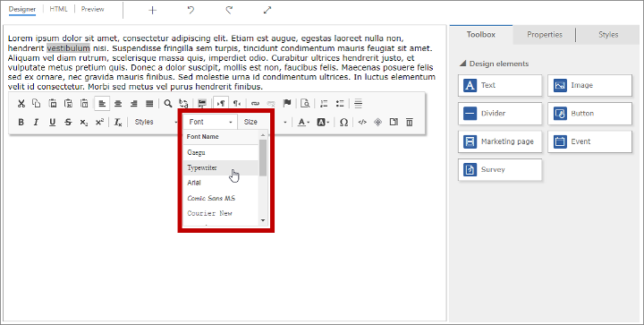Screen dimensions: 644x325
Task: Insert a link using chain icon
Action: point(256,104)
